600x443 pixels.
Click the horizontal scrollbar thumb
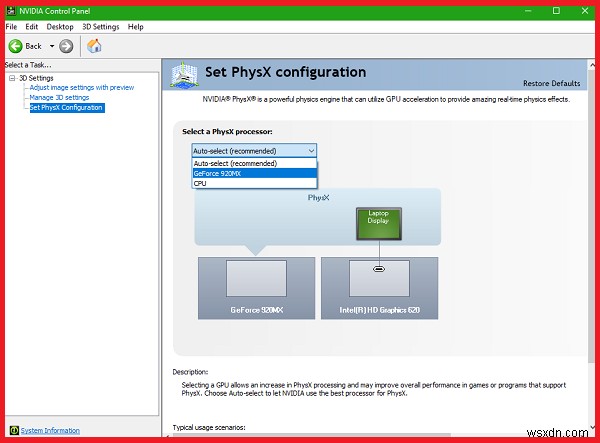tap(311, 435)
